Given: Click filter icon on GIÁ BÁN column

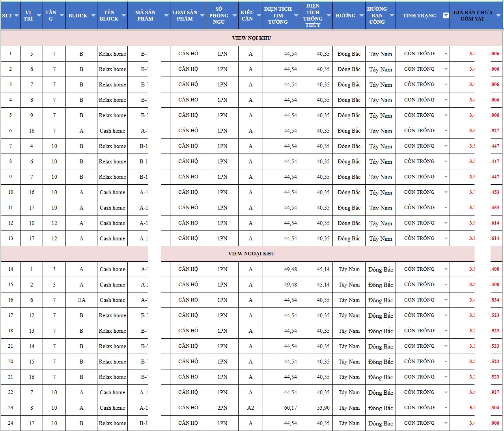Looking at the screenshot, I should click(x=498, y=16).
